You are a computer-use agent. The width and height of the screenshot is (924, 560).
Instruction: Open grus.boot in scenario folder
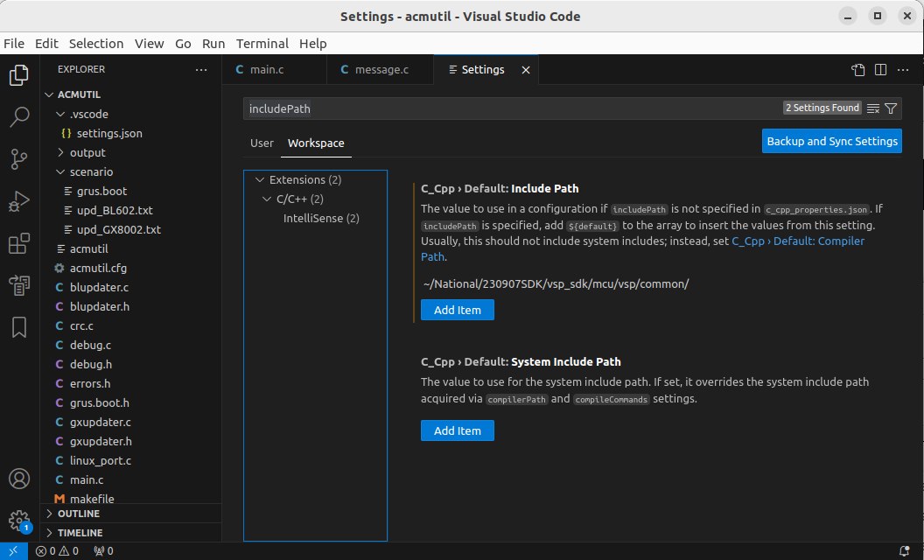[x=102, y=191]
